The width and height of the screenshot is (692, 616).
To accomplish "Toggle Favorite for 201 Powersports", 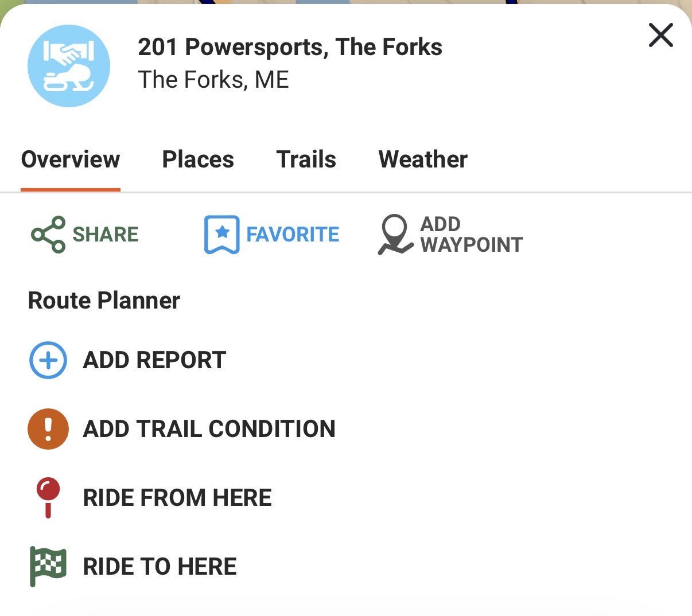I will click(x=270, y=234).
